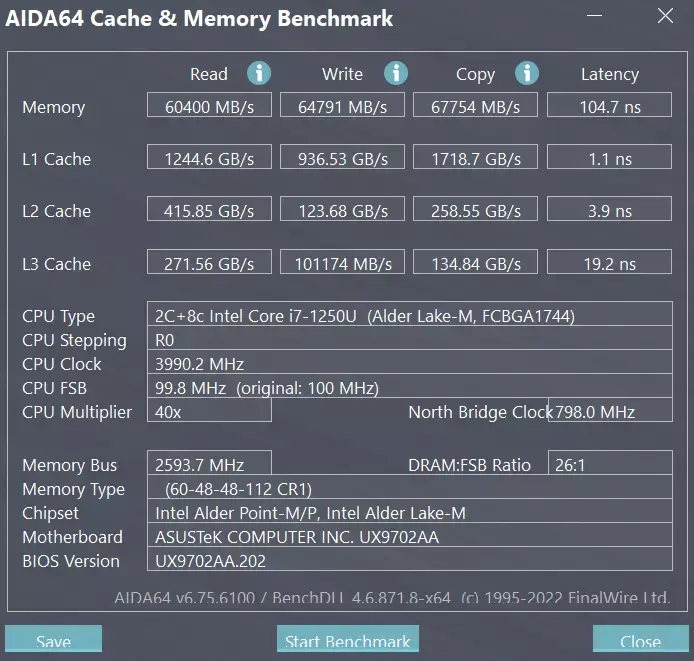Click the Memory Copy result 67754 MB/s

coord(475,106)
